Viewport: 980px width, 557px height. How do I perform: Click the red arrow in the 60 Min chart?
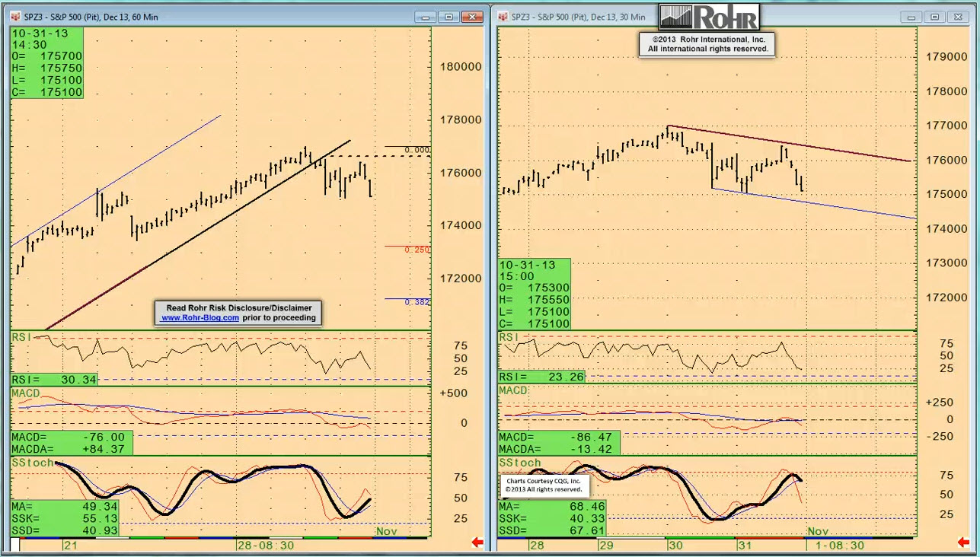(477, 543)
